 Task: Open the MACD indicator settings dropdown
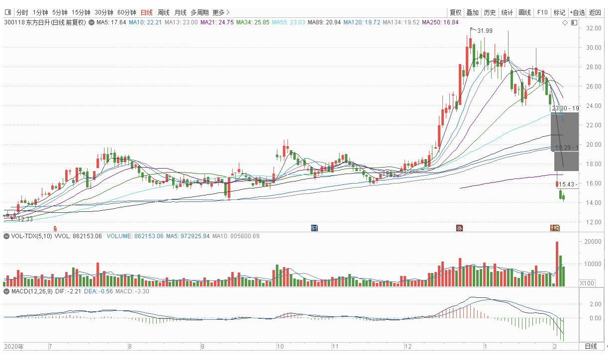(6, 290)
